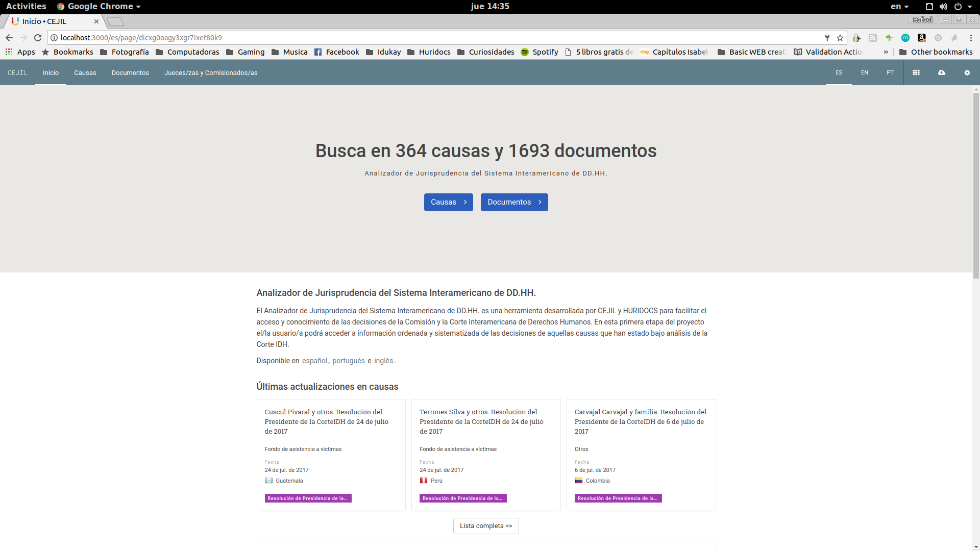980x551 pixels.
Task: Click the RSS feed extension icon
Action: pyautogui.click(x=873, y=38)
